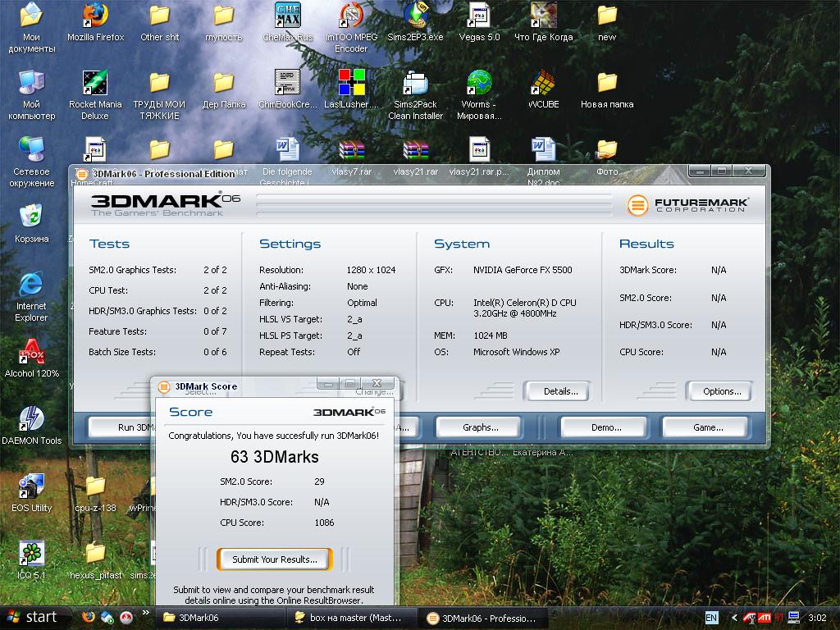The image size is (840, 630).
Task: Open the Windows start menu
Action: 34,618
